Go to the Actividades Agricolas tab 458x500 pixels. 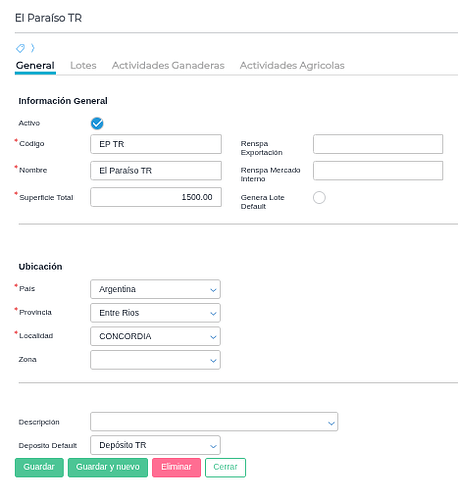pos(292,65)
